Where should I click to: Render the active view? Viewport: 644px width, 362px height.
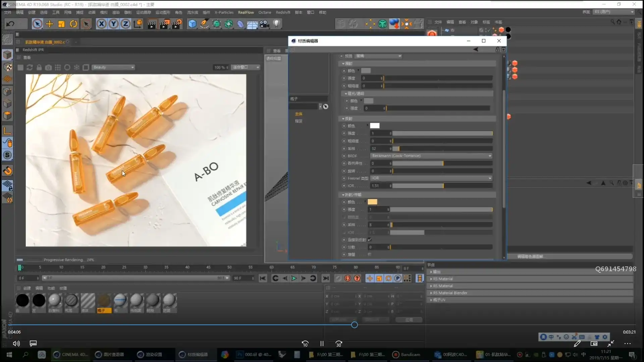152,24
